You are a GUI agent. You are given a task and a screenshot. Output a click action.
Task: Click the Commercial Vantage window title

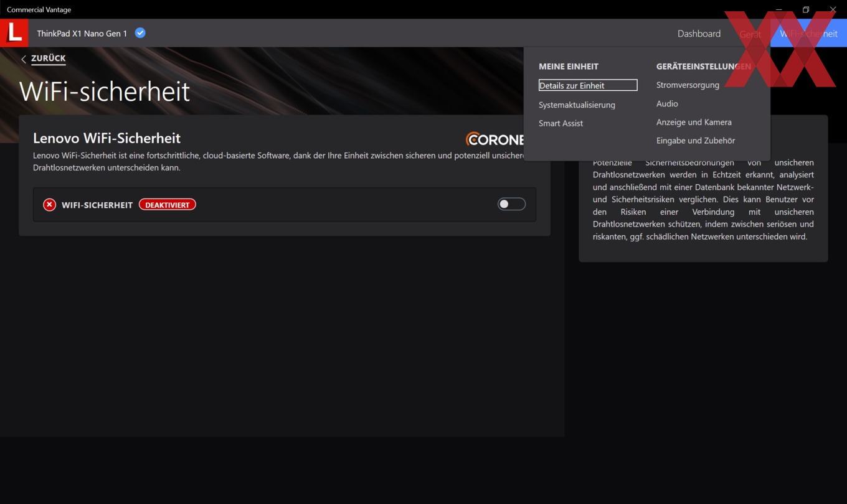[39, 9]
